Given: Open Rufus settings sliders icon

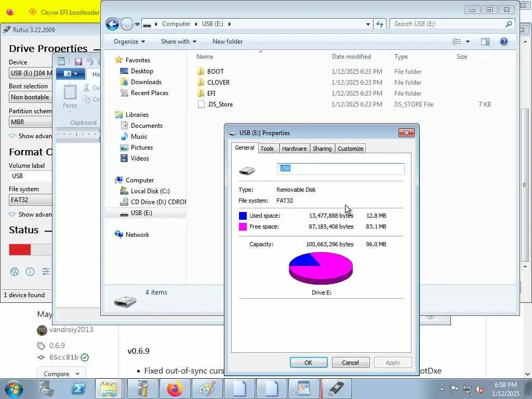Looking at the screenshot, I should [x=46, y=271].
